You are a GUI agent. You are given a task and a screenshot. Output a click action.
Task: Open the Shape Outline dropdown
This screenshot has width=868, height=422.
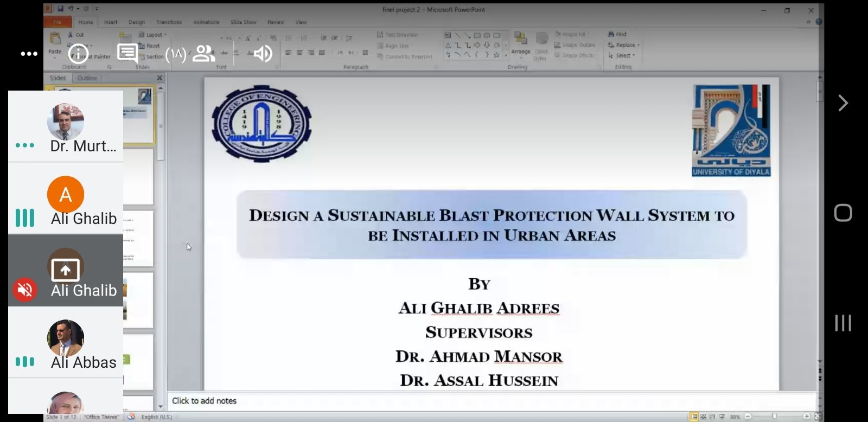tap(575, 45)
